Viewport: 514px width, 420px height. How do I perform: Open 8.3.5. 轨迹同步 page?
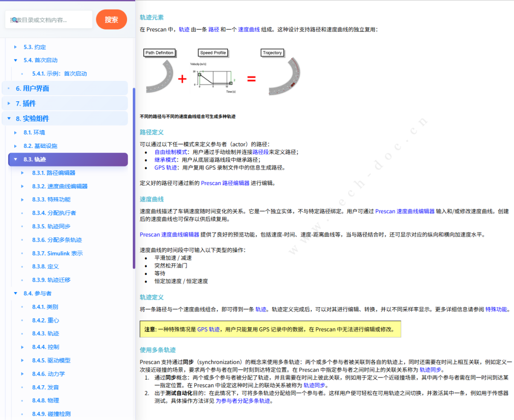point(51,226)
